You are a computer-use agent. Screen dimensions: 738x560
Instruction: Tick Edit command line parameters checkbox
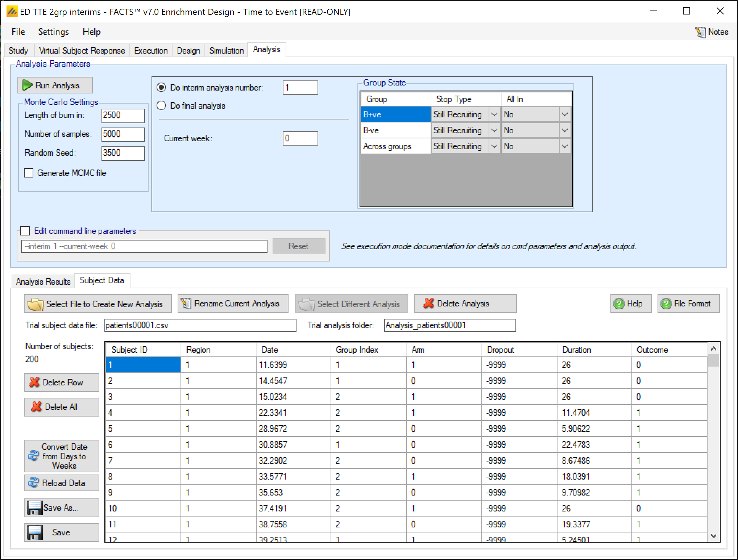[25, 231]
